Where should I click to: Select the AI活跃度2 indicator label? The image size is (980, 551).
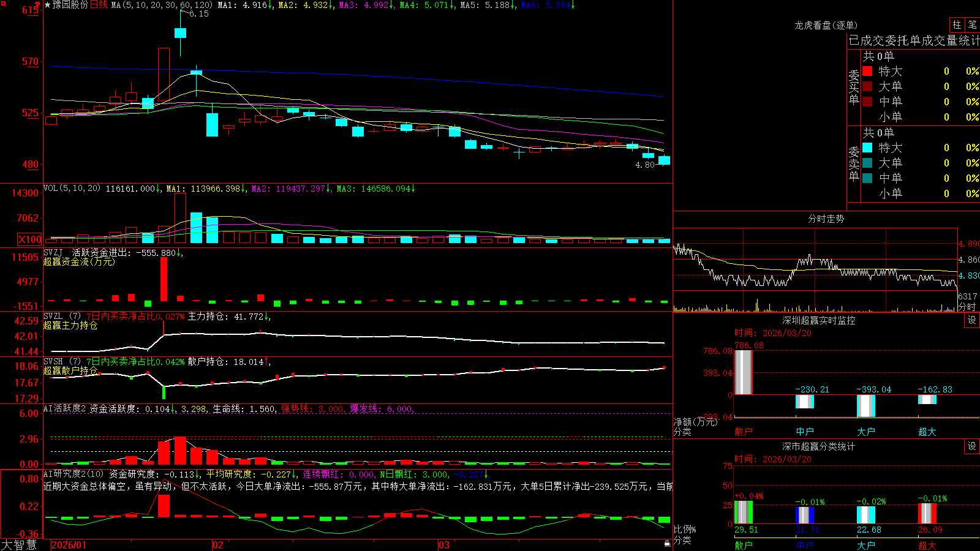click(x=65, y=409)
